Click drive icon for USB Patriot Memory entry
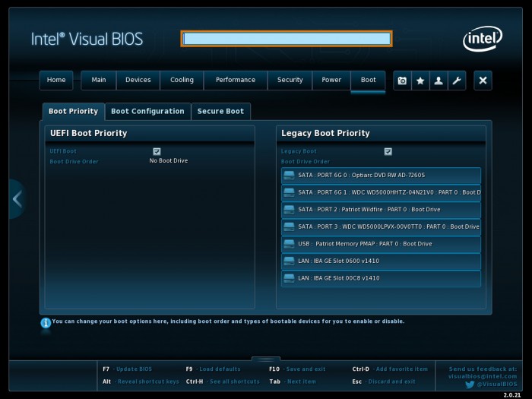Viewport: 532px width, 399px height. 289,244
